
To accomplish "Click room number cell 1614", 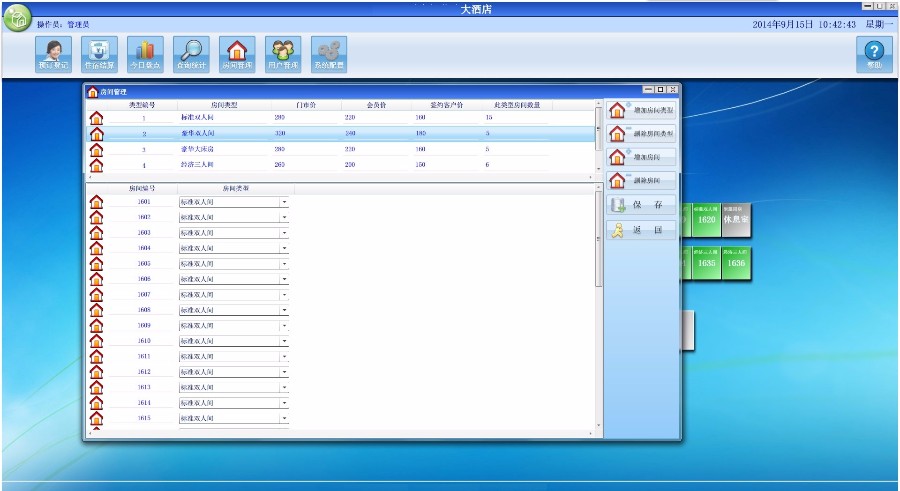I will tap(143, 403).
